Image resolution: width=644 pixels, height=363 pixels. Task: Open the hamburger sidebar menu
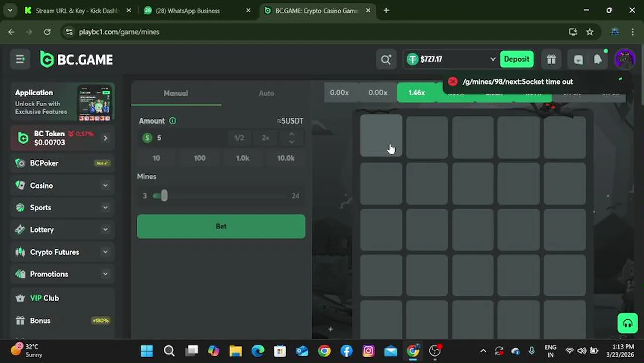pos(20,59)
